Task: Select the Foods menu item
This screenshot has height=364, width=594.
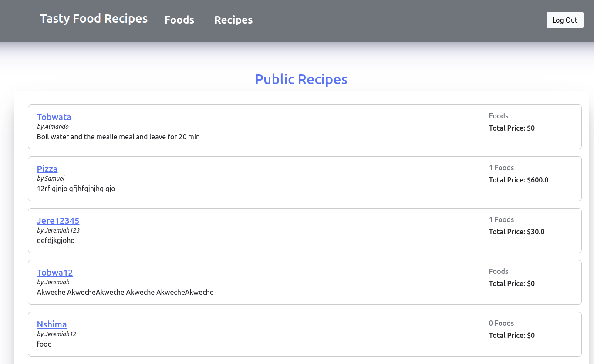Action: pyautogui.click(x=179, y=20)
